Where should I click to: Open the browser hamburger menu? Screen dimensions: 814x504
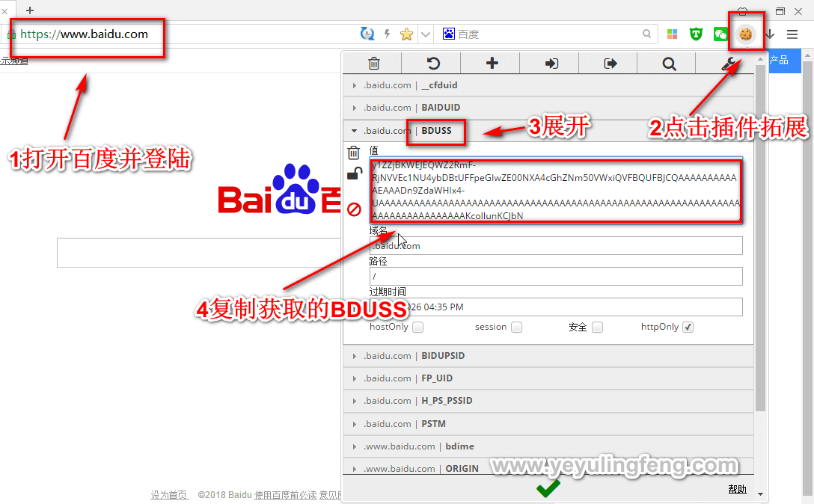click(792, 34)
